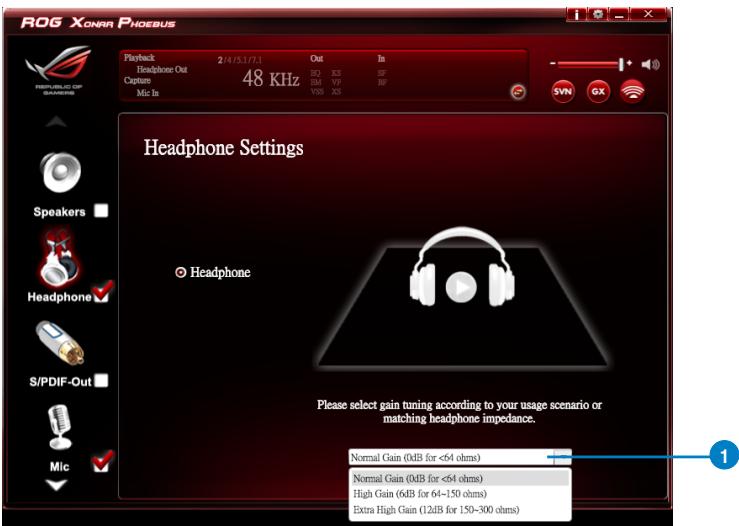Choose High Gain (6dB for 64~150 ohms)
Image resolution: width=739 pixels, height=526 pixels.
[x=460, y=494]
